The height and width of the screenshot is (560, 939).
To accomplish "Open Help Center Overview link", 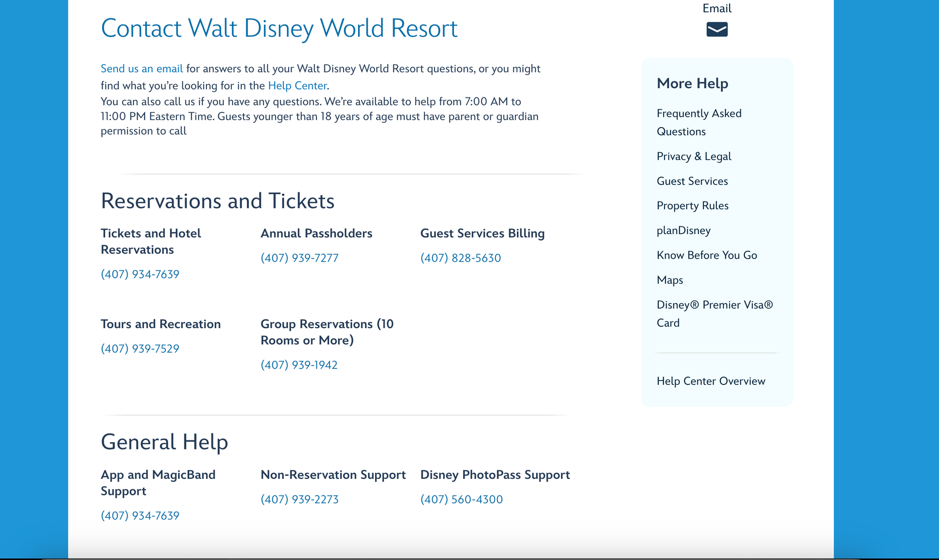I will point(711,381).
